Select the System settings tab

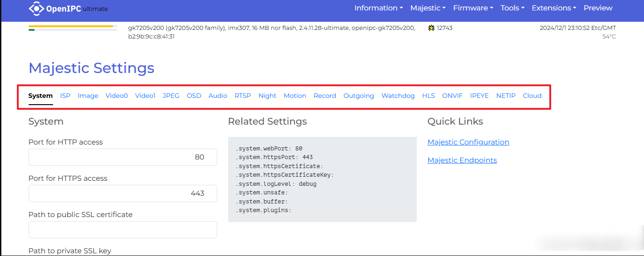click(41, 96)
